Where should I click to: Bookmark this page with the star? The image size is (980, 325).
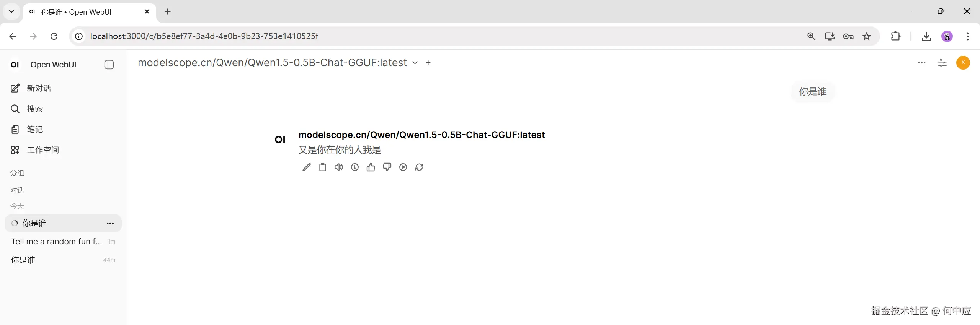click(867, 36)
